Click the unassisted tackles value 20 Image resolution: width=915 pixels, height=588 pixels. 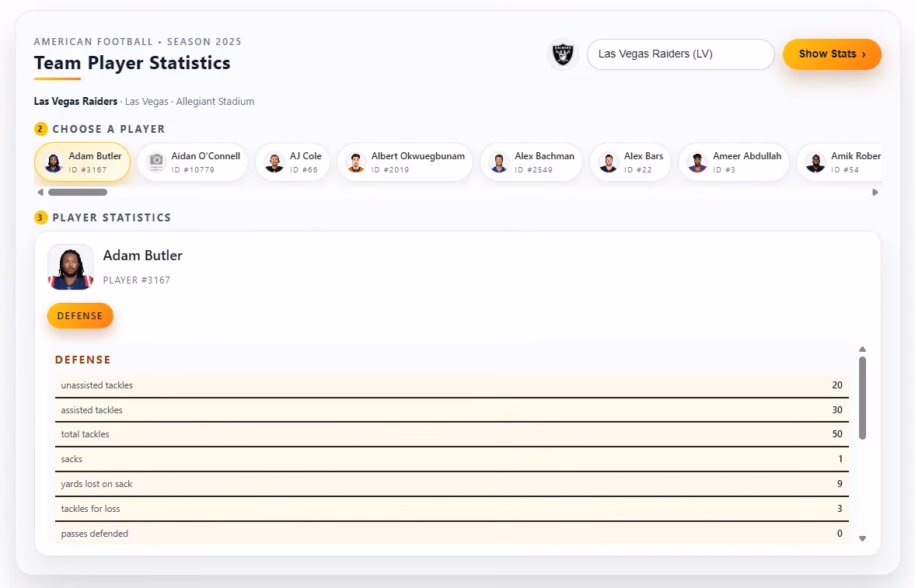836,385
